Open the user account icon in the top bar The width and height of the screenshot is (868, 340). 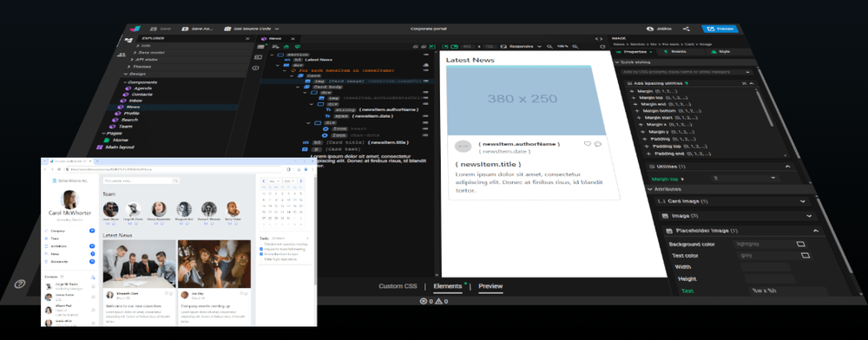[650, 29]
